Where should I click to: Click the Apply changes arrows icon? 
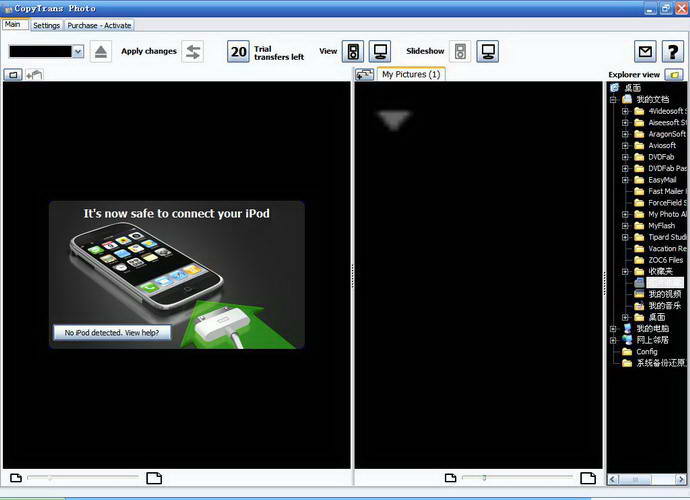pos(193,51)
